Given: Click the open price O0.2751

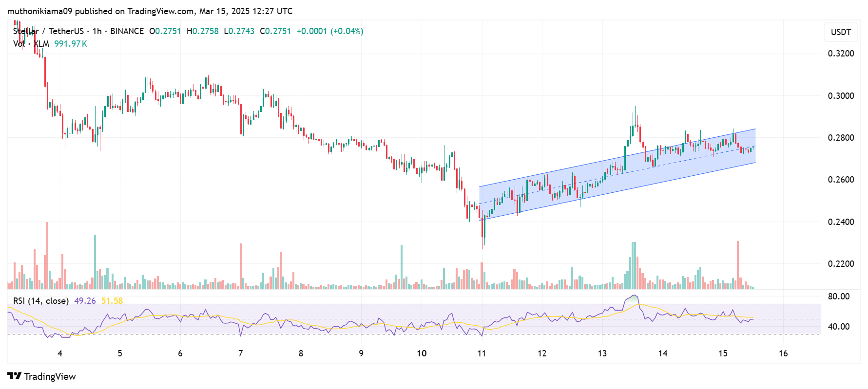Looking at the screenshot, I should (165, 31).
